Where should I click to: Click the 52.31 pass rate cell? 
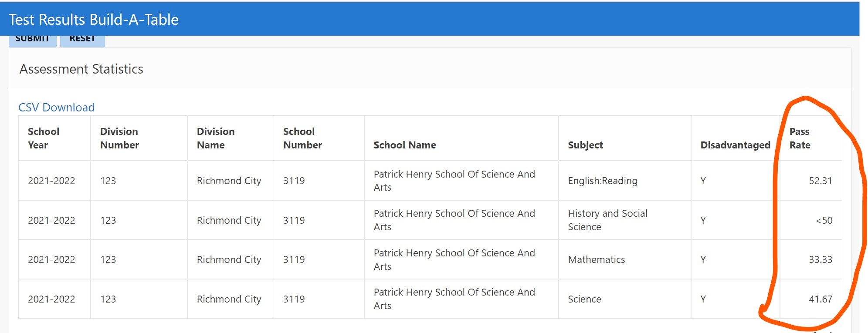point(820,181)
